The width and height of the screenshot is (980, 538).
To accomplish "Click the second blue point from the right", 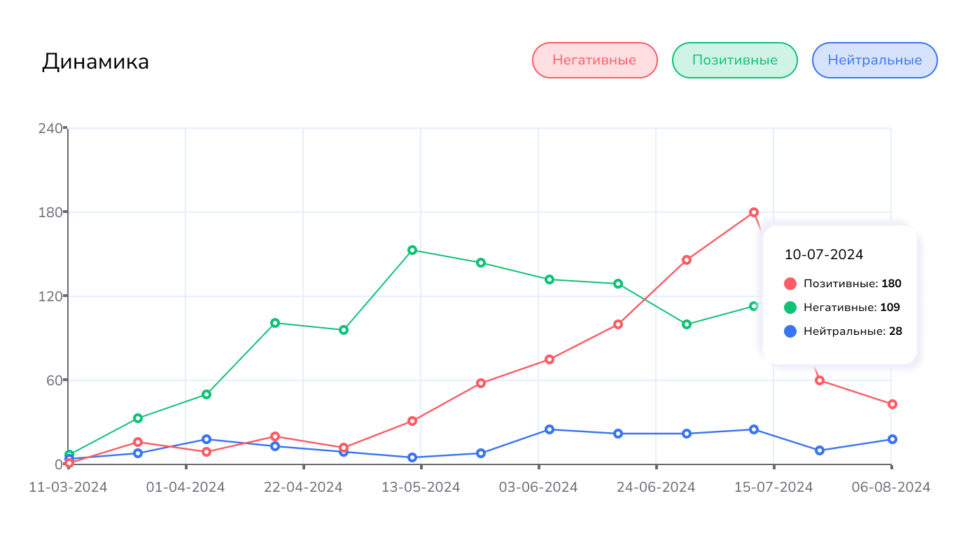I will tap(820, 450).
